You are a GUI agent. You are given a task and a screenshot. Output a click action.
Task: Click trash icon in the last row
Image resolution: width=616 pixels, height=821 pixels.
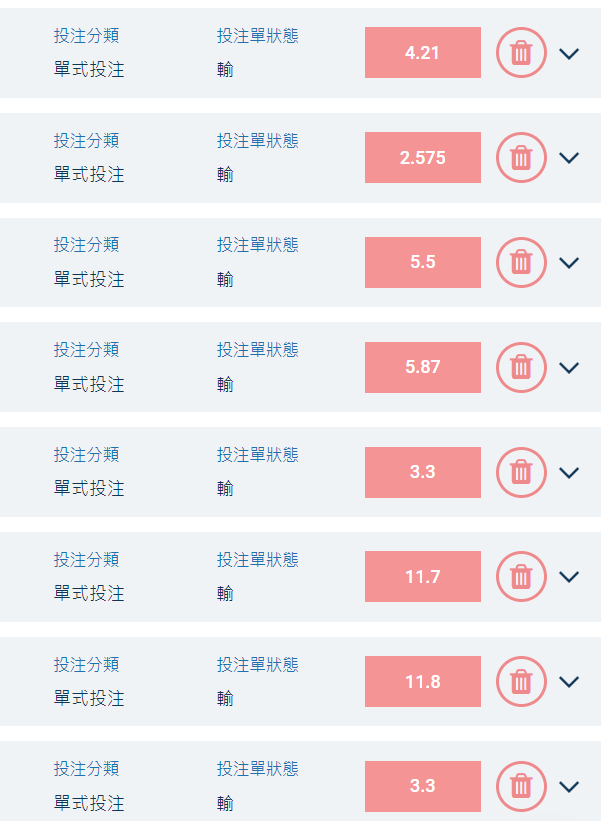(521, 786)
